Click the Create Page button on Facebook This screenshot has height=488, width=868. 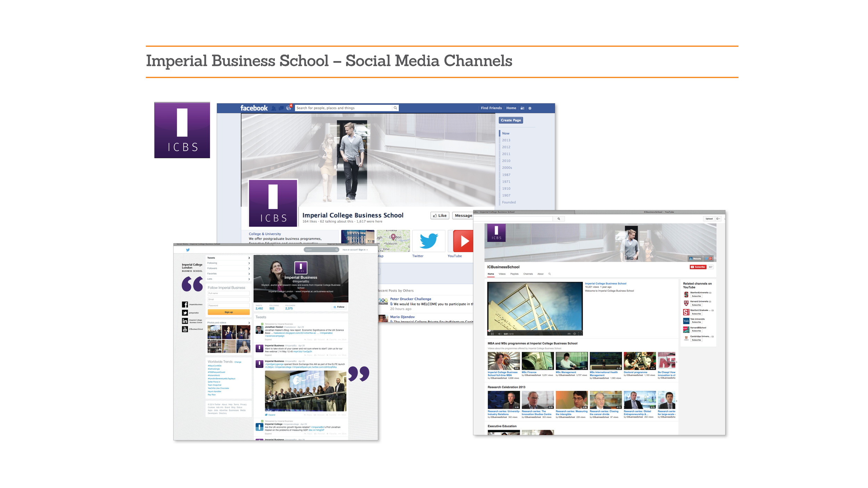[x=511, y=120]
